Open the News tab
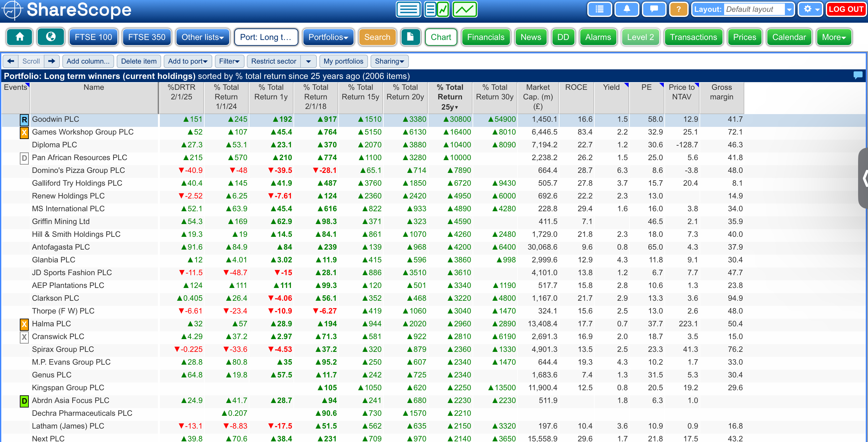Screen dimensions: 868x442 (531, 37)
